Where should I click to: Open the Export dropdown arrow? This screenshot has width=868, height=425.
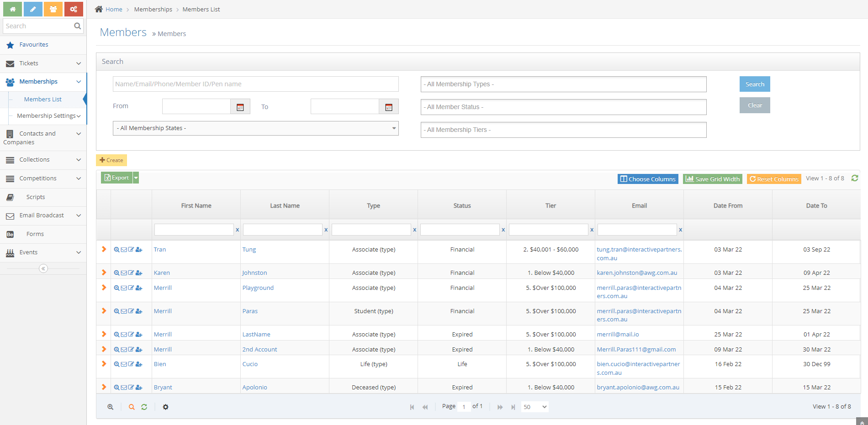(136, 178)
